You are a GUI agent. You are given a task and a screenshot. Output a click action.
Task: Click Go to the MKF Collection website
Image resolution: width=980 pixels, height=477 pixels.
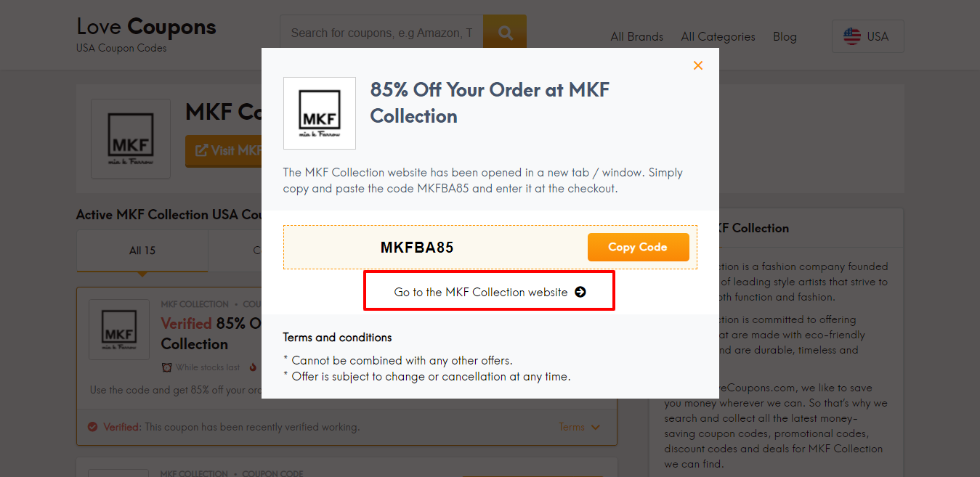[489, 291]
